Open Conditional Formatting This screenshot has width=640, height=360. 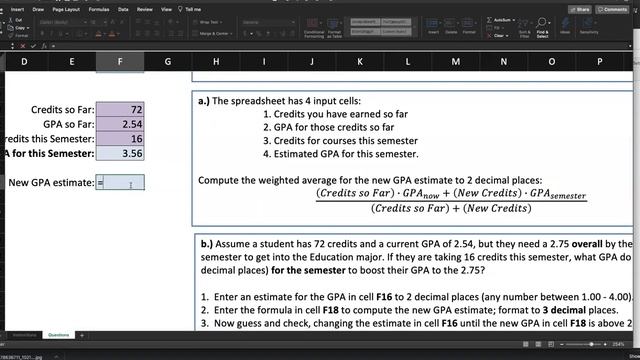tap(313, 29)
